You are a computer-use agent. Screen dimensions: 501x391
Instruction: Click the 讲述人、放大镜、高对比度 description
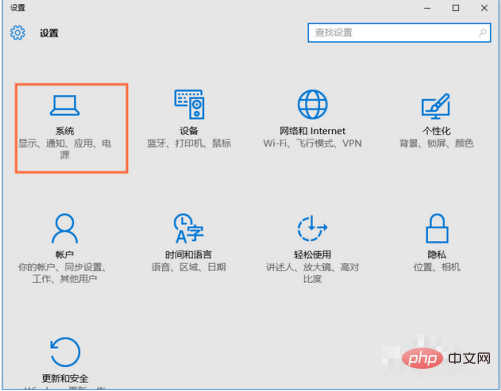click(x=312, y=273)
